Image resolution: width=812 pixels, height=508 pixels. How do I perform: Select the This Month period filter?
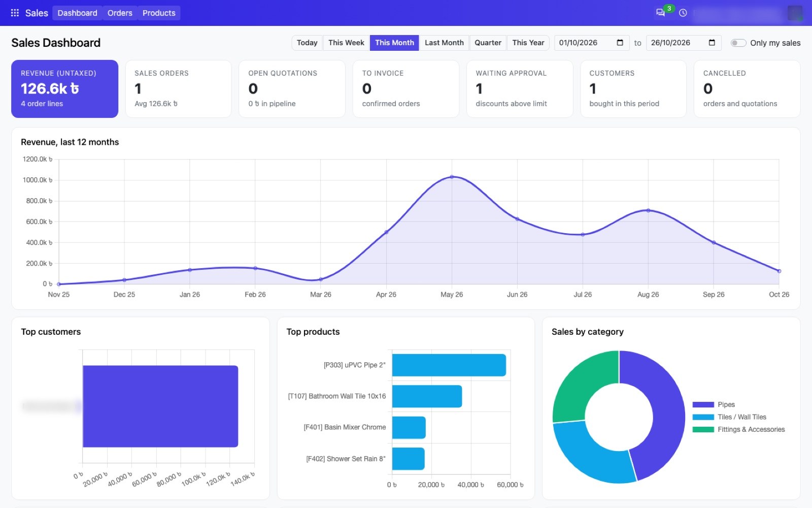point(394,43)
